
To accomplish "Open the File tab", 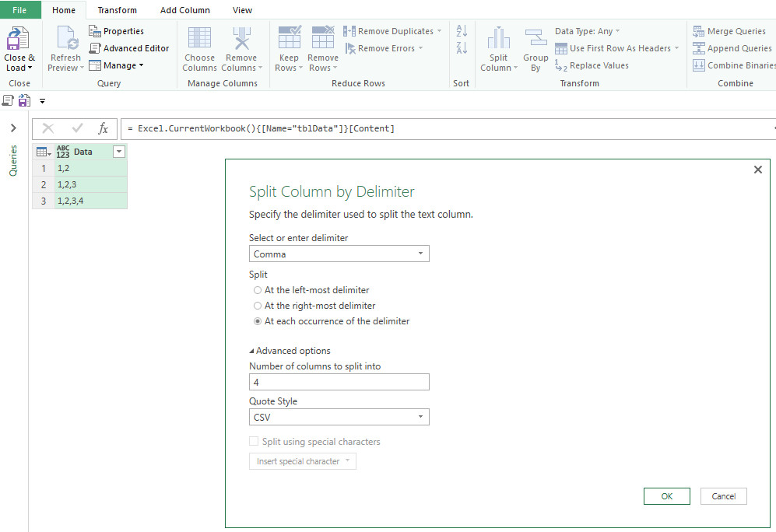I will click(x=19, y=10).
